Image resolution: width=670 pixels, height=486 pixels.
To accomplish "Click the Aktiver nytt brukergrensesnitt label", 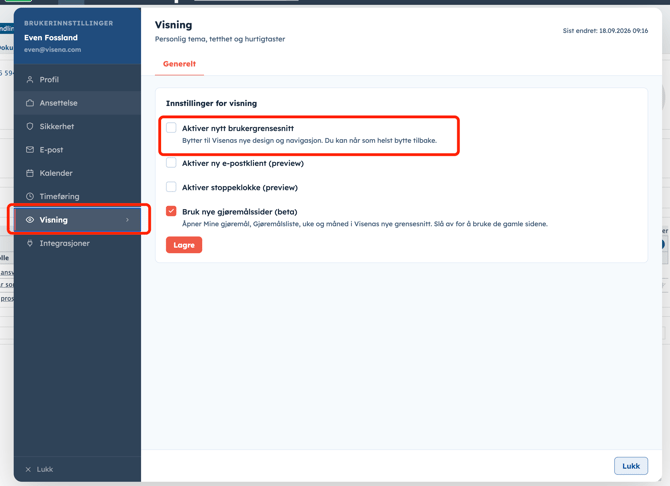I will point(238,128).
